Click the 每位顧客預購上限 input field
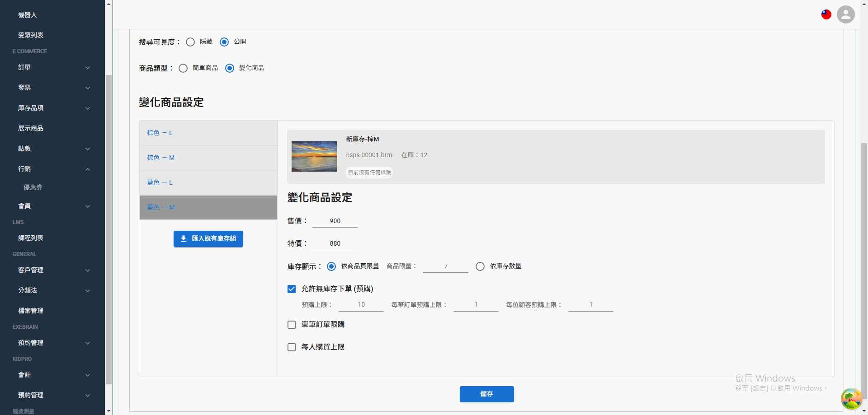This screenshot has width=868, height=415. coord(591,305)
